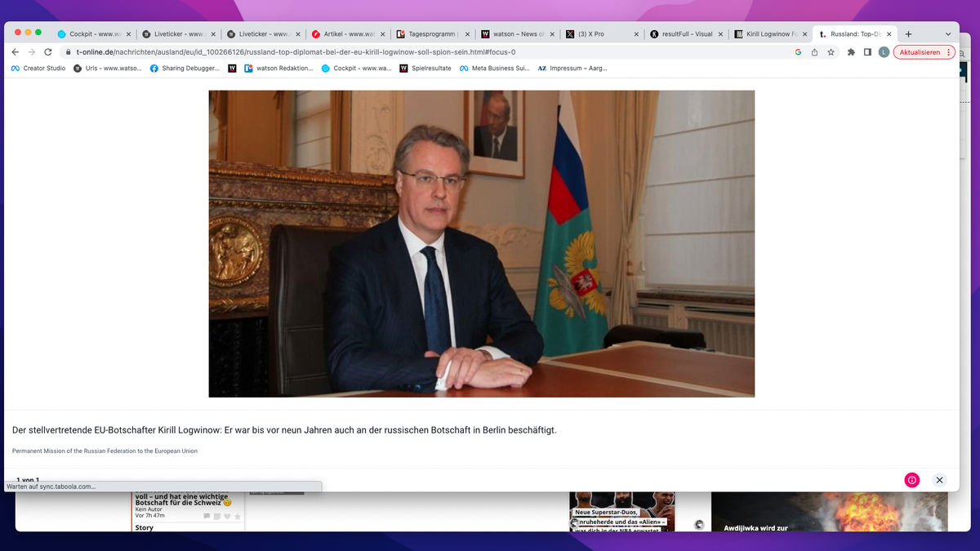Viewport: 980px width, 551px height.
Task: Click the browser forward arrow
Action: click(x=32, y=52)
